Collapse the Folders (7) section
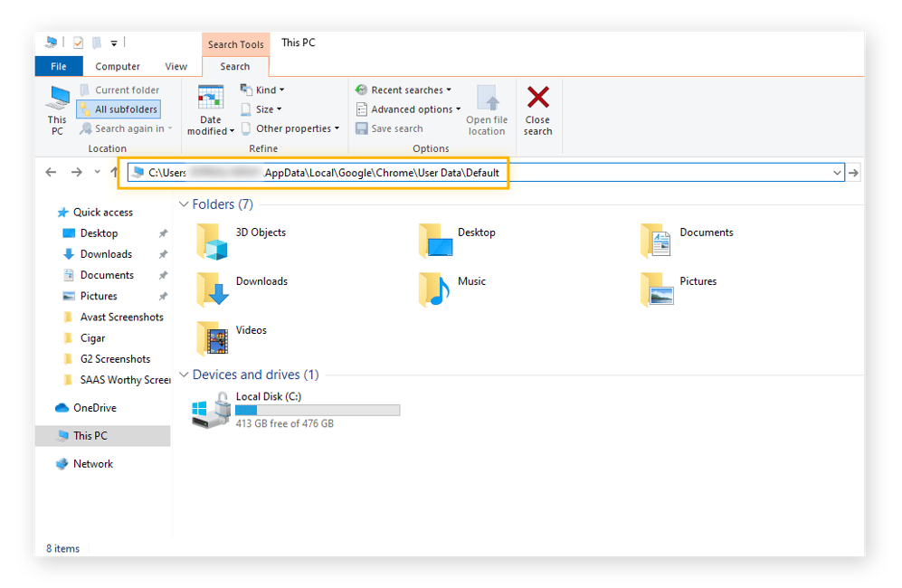The height and width of the screenshot is (588, 902). coord(185,204)
